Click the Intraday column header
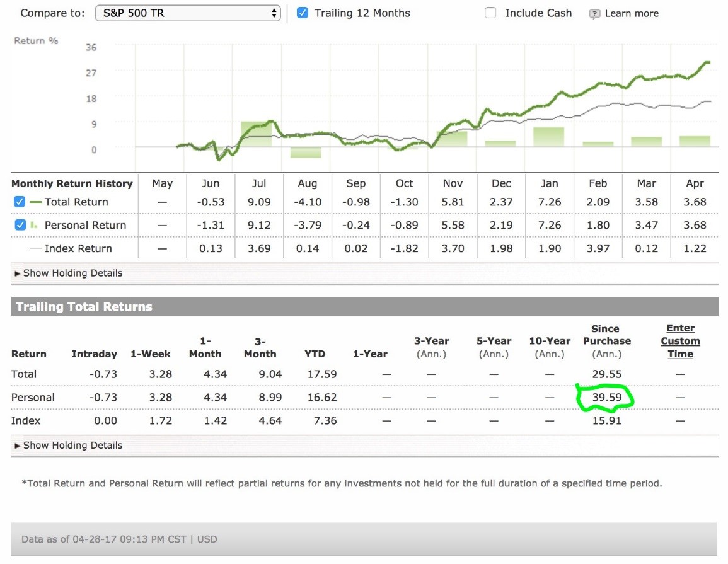The image size is (728, 564). [95, 354]
